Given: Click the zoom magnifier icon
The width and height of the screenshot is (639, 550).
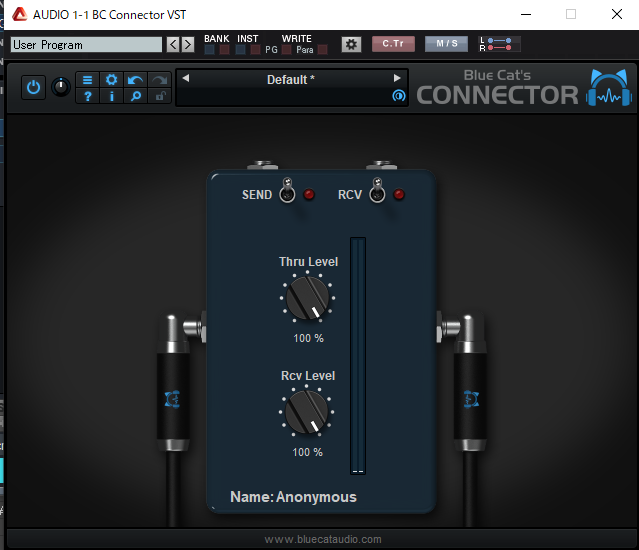Looking at the screenshot, I should [x=135, y=96].
